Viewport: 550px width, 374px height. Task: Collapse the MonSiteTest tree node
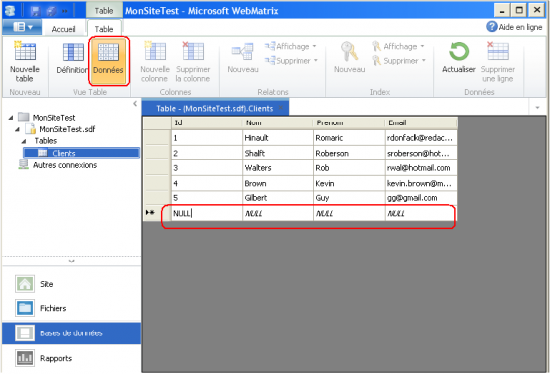click(x=11, y=118)
